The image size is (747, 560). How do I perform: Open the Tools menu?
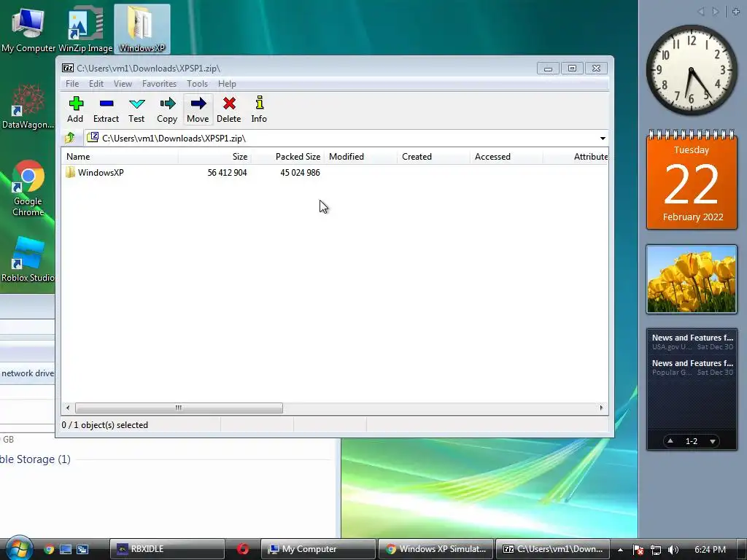point(197,84)
